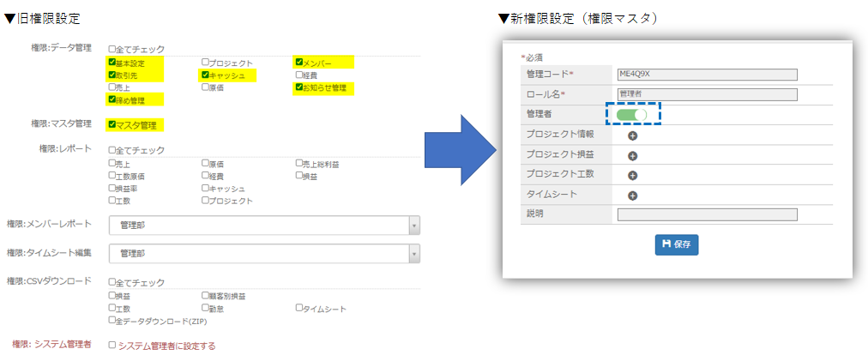Check 全てチェック under レポート
The height and width of the screenshot is (355, 868).
click(112, 149)
